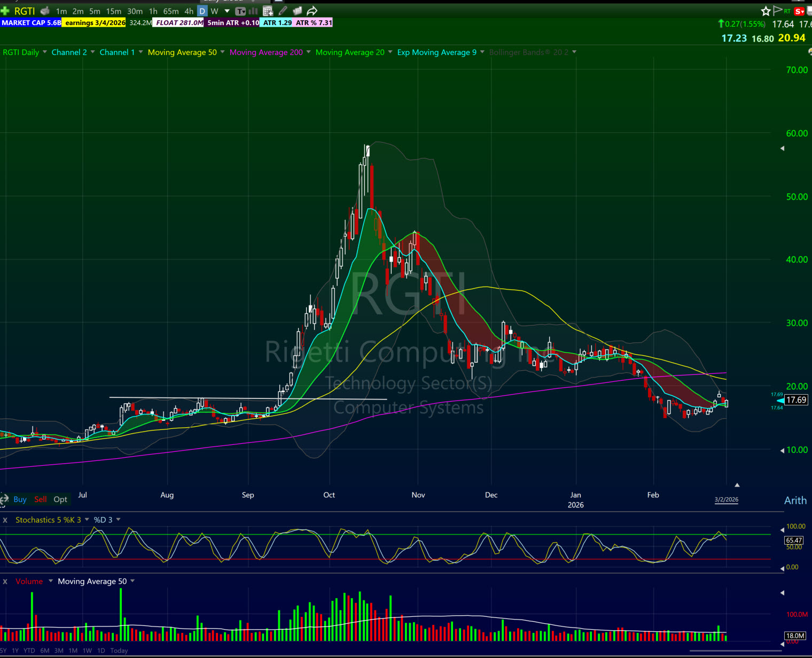
Task: Click the share arrow icon
Action: point(313,11)
